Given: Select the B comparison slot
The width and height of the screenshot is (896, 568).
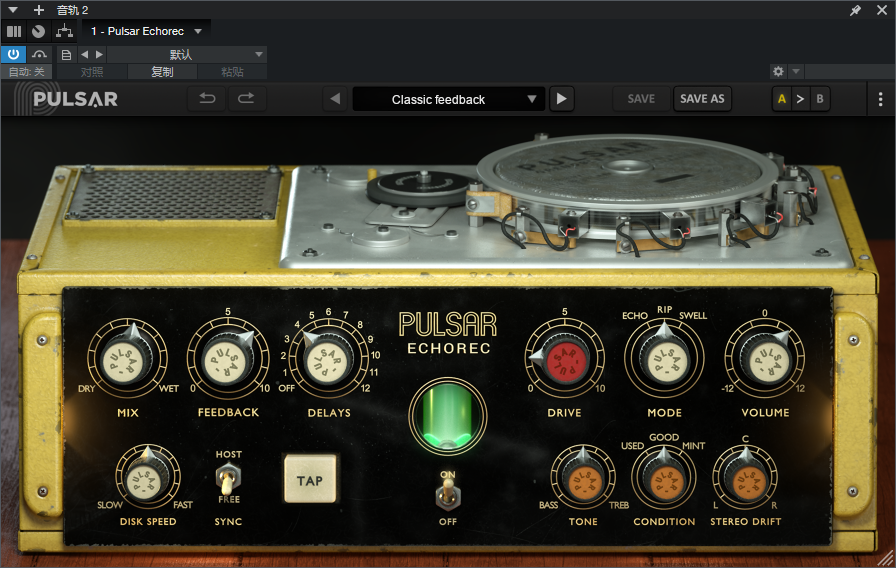Looking at the screenshot, I should coord(820,99).
